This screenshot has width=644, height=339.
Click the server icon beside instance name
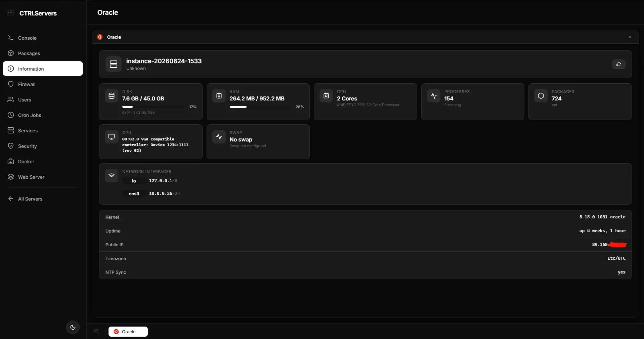pyautogui.click(x=114, y=64)
